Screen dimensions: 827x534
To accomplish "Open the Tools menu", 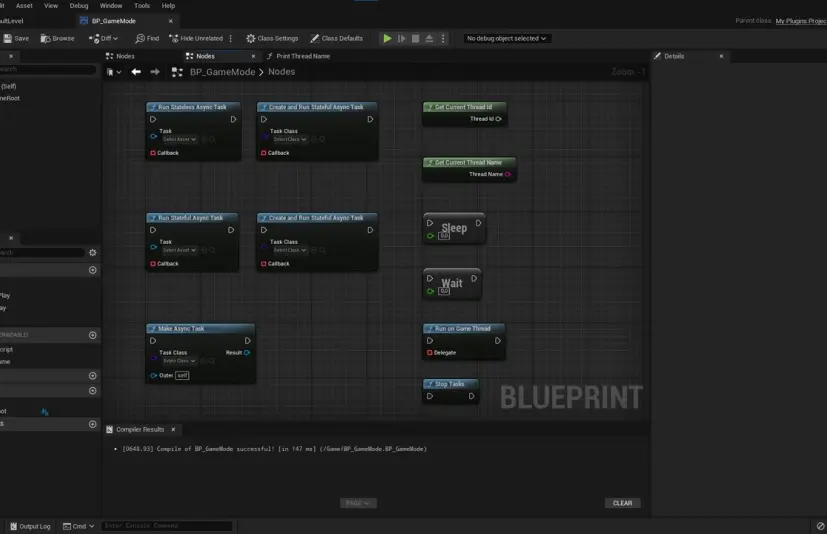I will [141, 6].
